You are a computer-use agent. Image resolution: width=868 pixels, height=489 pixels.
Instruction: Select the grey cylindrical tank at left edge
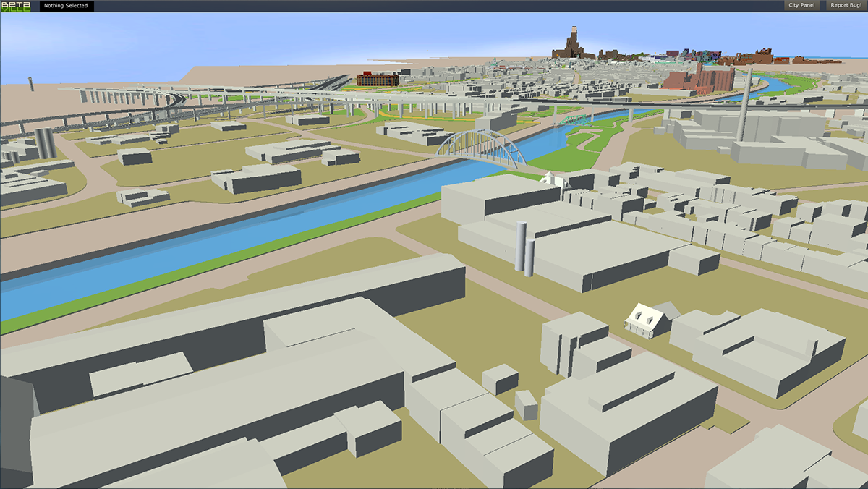click(44, 143)
